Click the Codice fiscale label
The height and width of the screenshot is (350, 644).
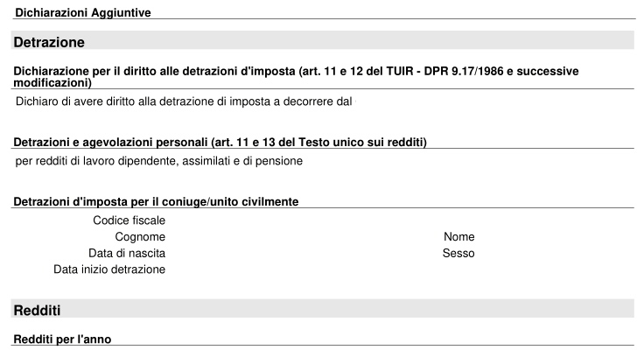(x=129, y=220)
